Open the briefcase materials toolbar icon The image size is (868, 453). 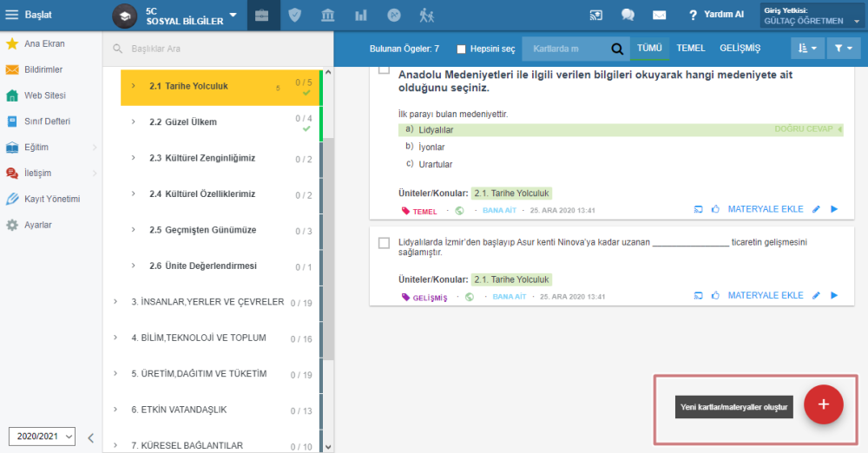(262, 15)
